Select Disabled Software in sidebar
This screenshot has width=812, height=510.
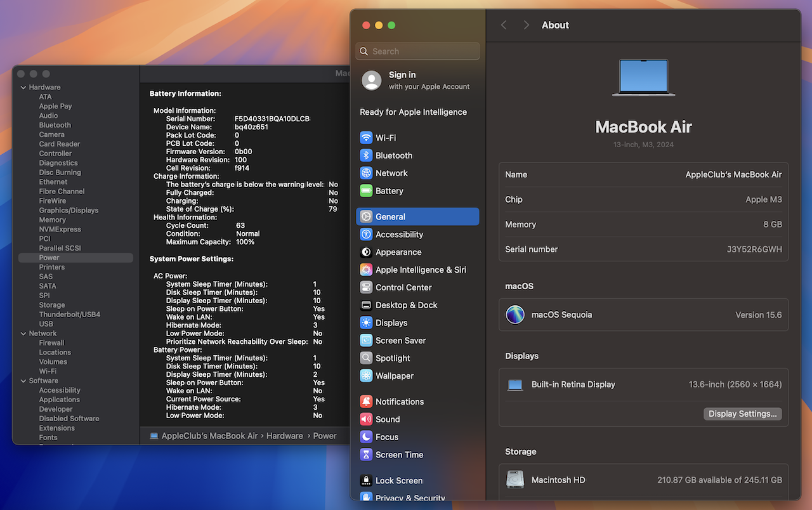click(69, 419)
